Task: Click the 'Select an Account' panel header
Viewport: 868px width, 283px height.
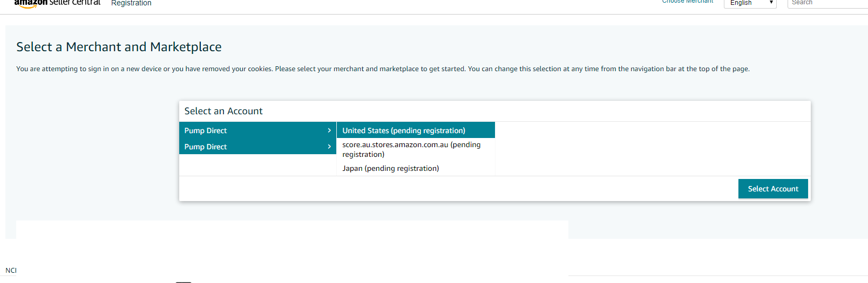Action: click(223, 111)
